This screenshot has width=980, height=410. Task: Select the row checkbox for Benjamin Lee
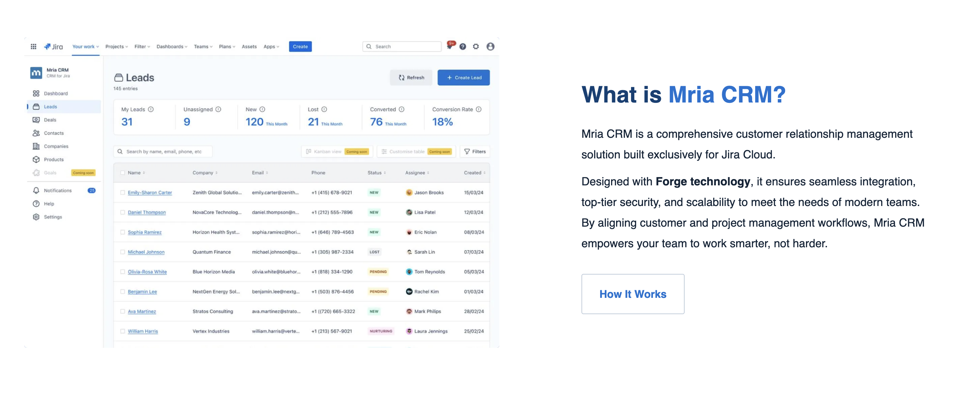tap(122, 291)
